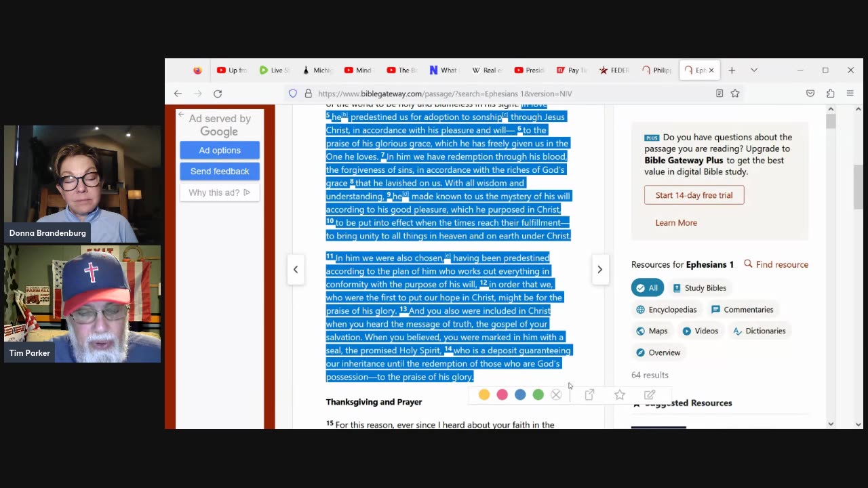Screen dimensions: 868x488
Task: Select the 'Overview' filter
Action: coord(658,352)
